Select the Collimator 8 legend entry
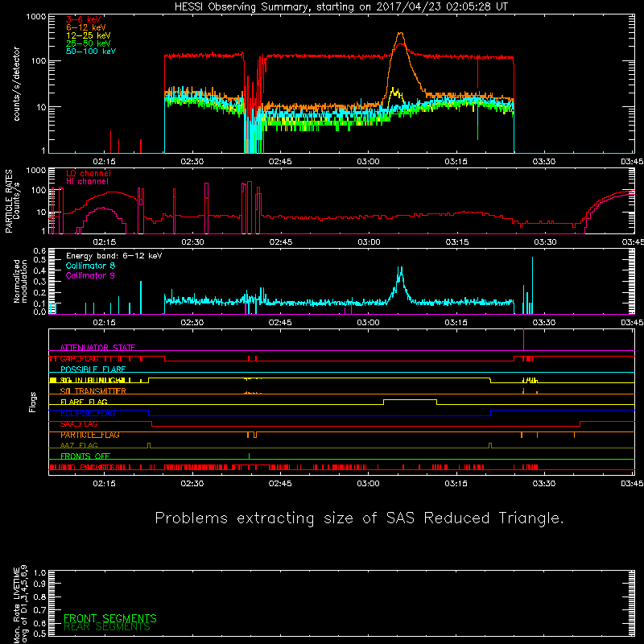 (x=90, y=266)
